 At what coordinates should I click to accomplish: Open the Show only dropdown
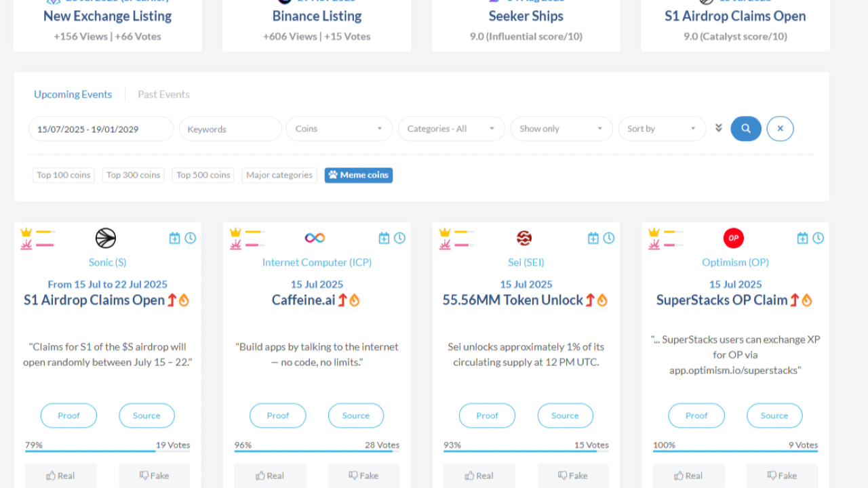[561, 129]
